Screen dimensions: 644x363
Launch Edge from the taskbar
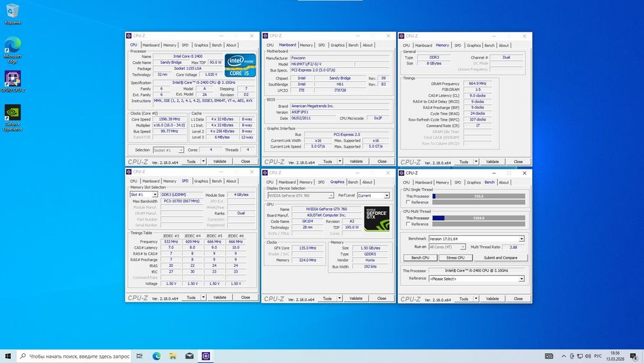(x=156, y=356)
